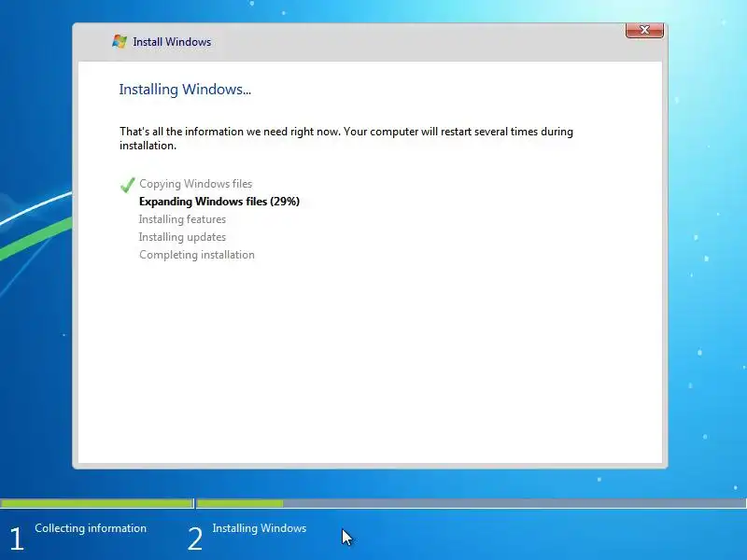Click the 'Installing Windows...' heading
Viewport: 747px width, 560px height.
(x=185, y=90)
